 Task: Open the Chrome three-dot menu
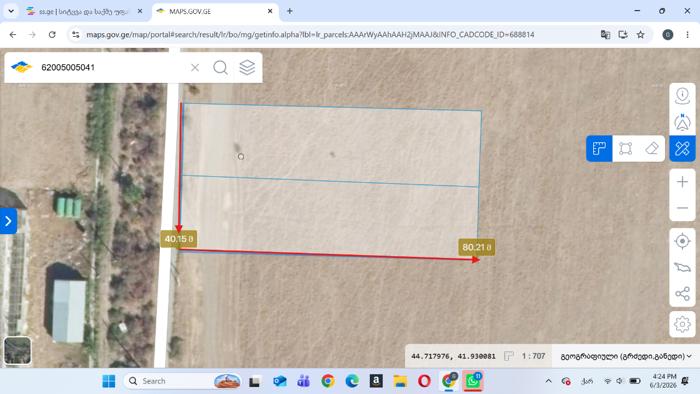(688, 34)
